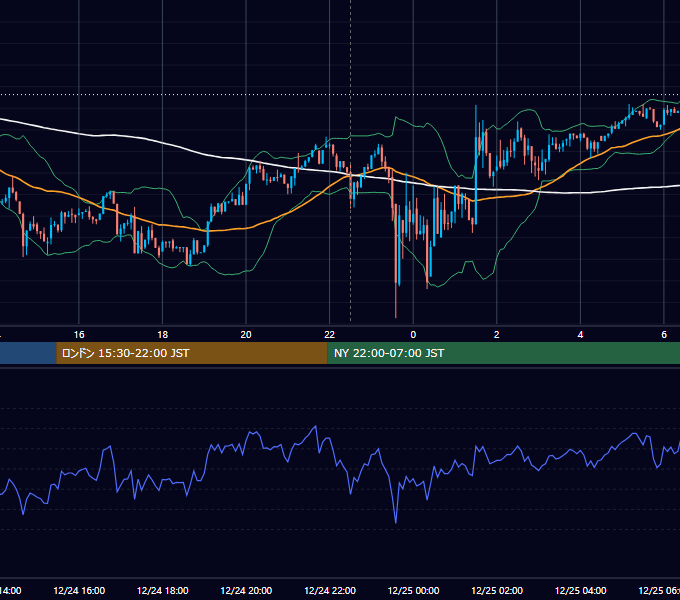Click the 22 hour label on price chart axis

[330, 335]
